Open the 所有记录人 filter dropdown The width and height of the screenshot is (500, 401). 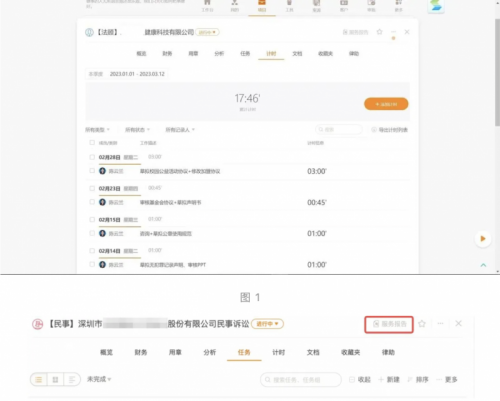click(180, 130)
